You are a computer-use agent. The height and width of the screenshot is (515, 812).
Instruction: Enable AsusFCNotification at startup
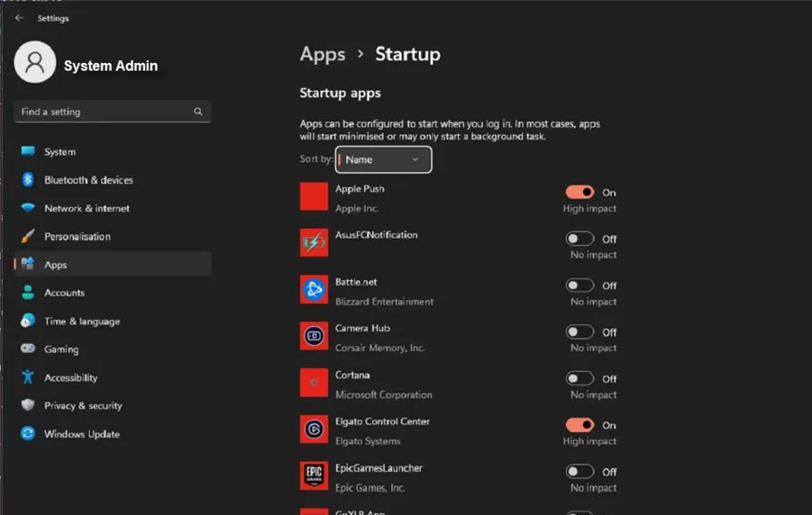tap(579, 239)
